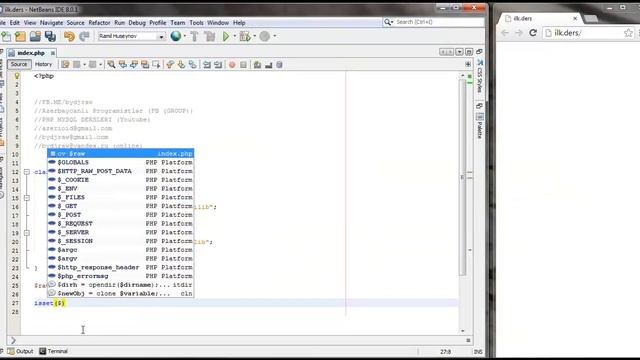
Task: Open Output tab at the bottom
Action: [20, 351]
